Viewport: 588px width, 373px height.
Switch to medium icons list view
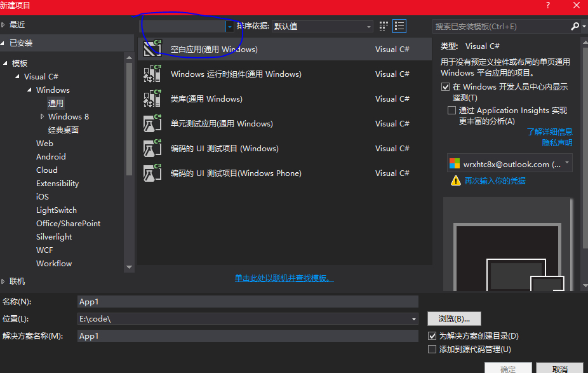(399, 26)
